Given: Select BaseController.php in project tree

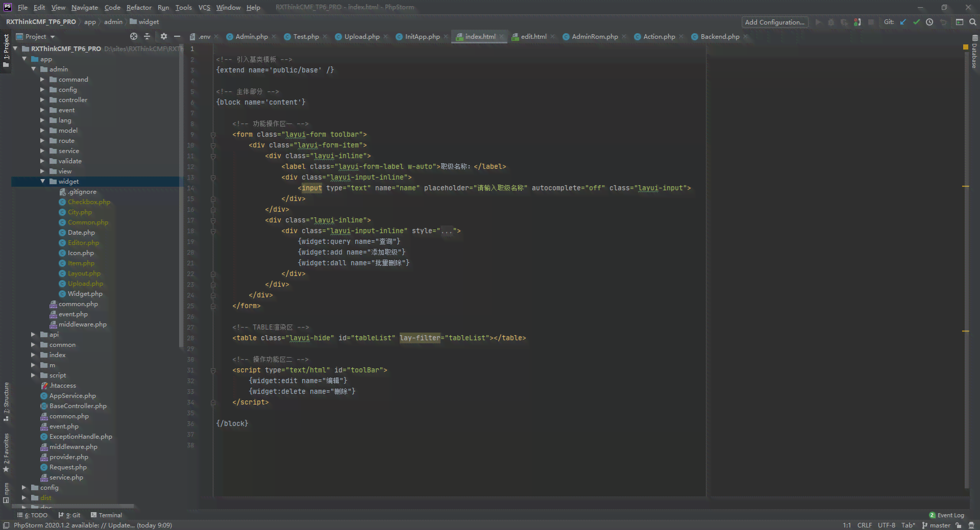Looking at the screenshot, I should point(78,406).
